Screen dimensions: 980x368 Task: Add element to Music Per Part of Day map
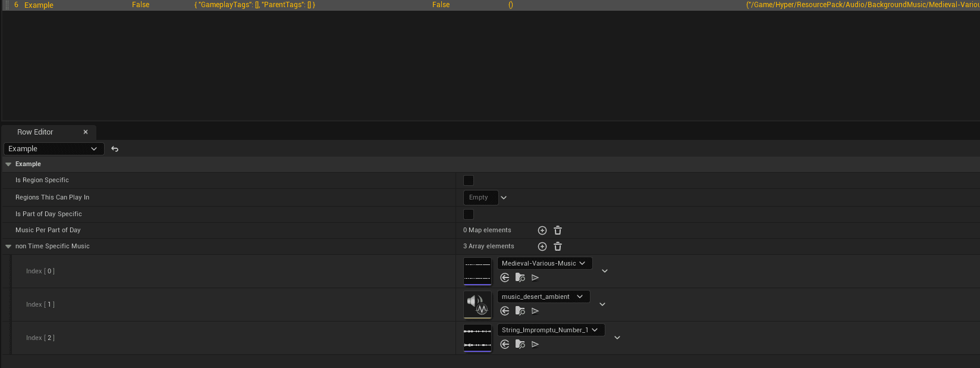click(x=542, y=230)
